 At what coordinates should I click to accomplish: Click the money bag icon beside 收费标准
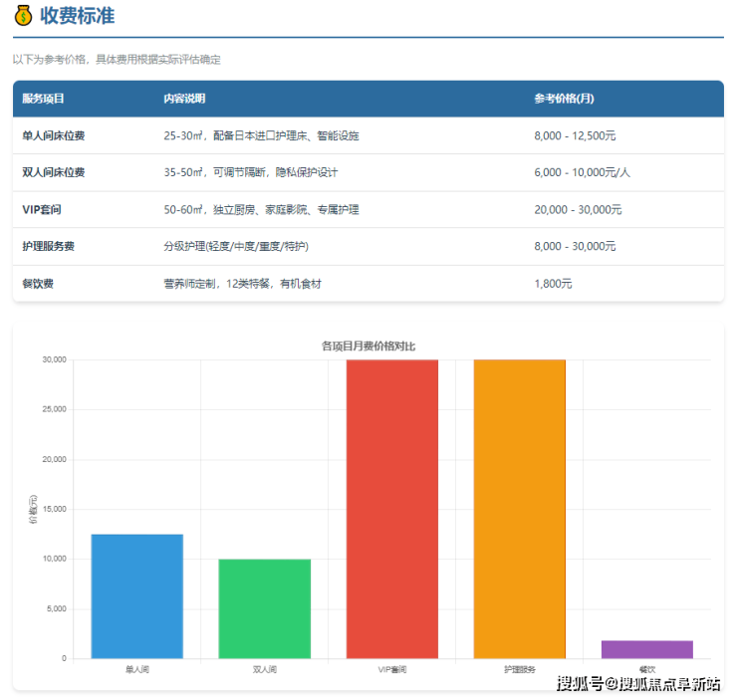pos(23,16)
